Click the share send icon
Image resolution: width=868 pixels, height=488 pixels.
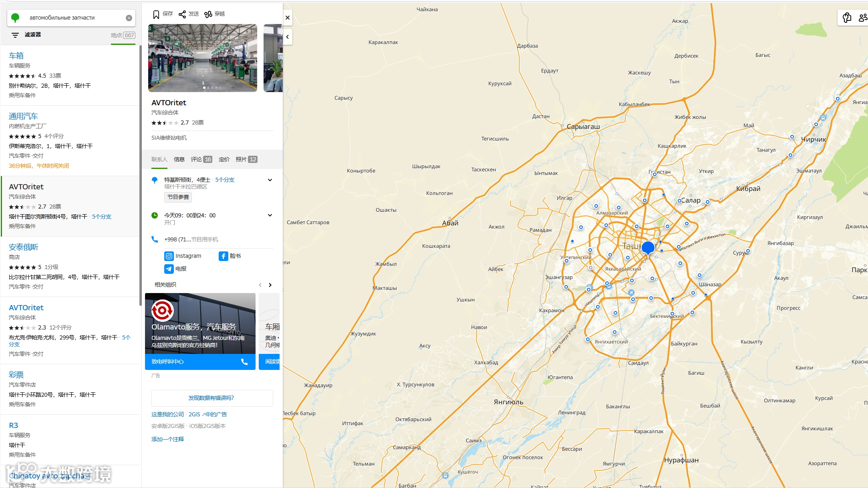pyautogui.click(x=182, y=14)
